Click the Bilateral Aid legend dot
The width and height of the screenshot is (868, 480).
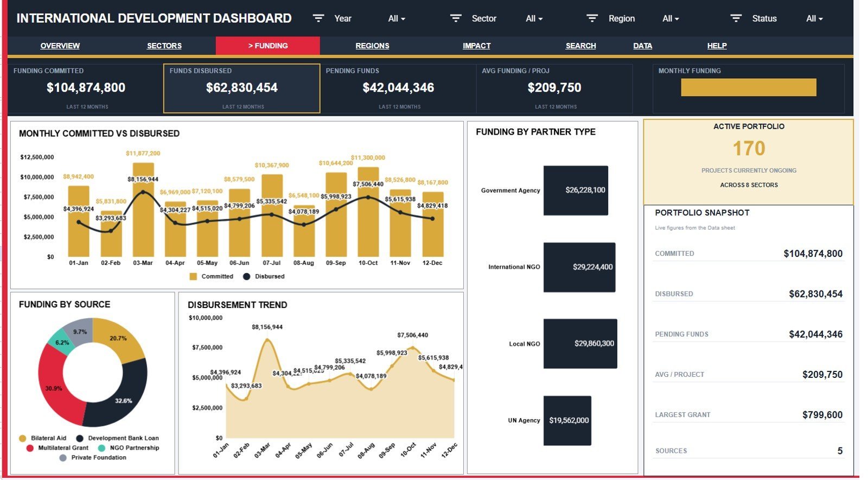[22, 438]
